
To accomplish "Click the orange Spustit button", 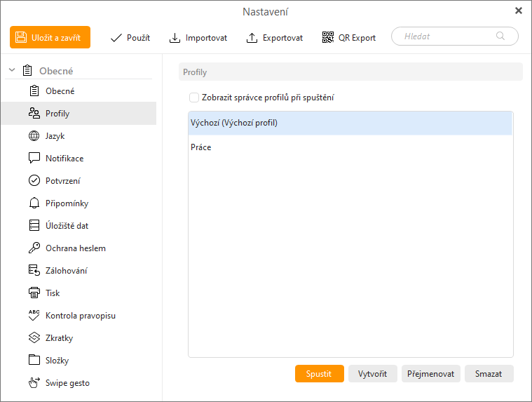I will [319, 374].
